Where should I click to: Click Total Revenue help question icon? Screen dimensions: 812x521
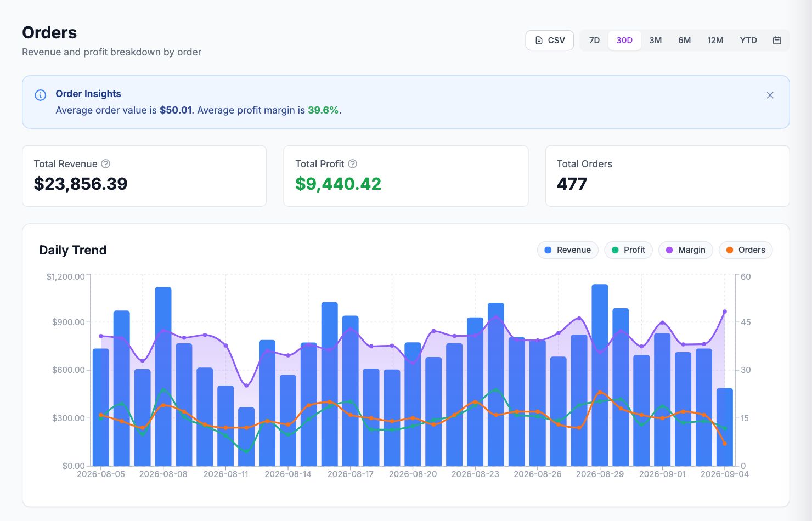tap(106, 164)
